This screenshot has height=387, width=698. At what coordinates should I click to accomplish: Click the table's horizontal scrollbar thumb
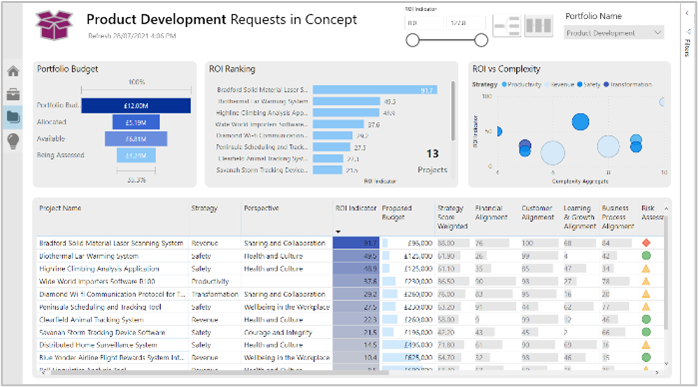pyautogui.click(x=220, y=373)
